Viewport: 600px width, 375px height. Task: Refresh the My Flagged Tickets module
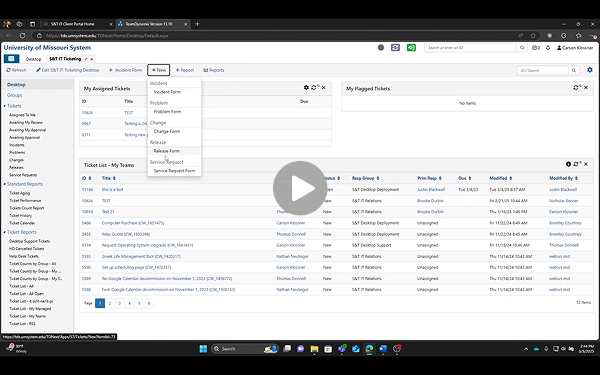click(x=577, y=88)
